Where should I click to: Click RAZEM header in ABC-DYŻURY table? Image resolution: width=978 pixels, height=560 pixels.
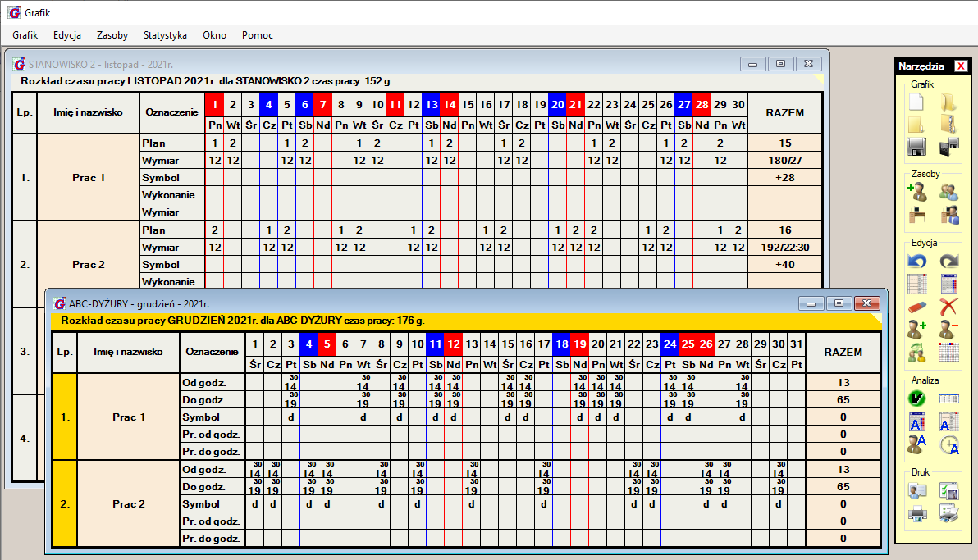(843, 353)
